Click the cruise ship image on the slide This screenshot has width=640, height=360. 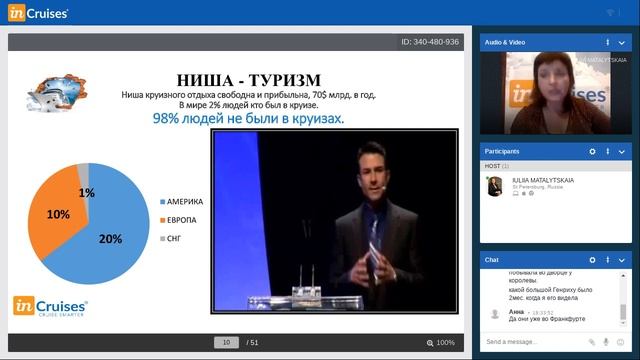[x=57, y=93]
